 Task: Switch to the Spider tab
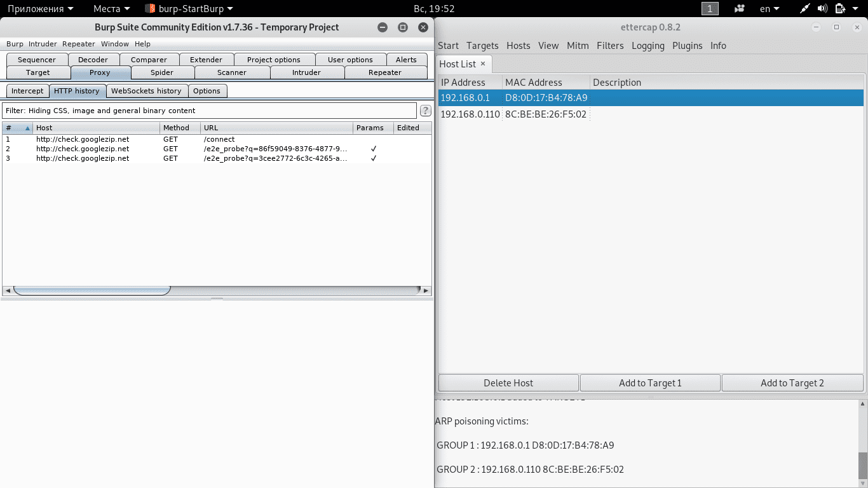point(162,72)
